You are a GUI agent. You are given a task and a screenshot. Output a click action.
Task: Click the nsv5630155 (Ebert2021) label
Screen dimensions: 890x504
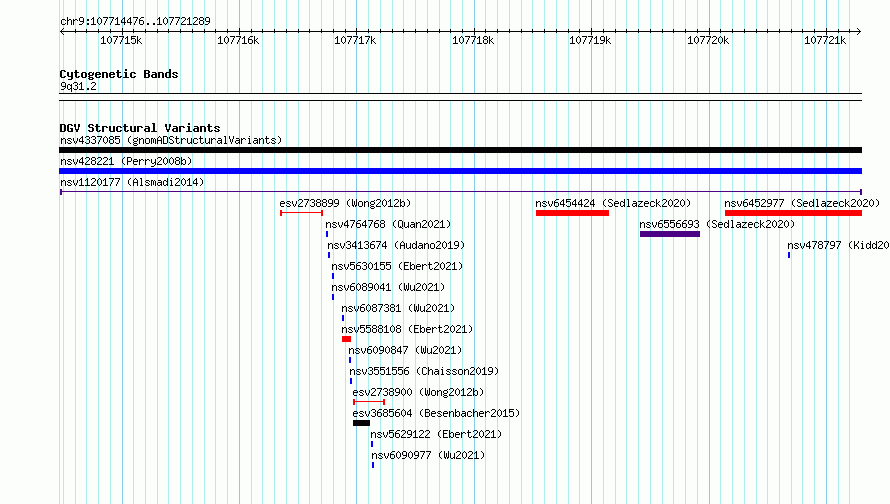click(397, 266)
